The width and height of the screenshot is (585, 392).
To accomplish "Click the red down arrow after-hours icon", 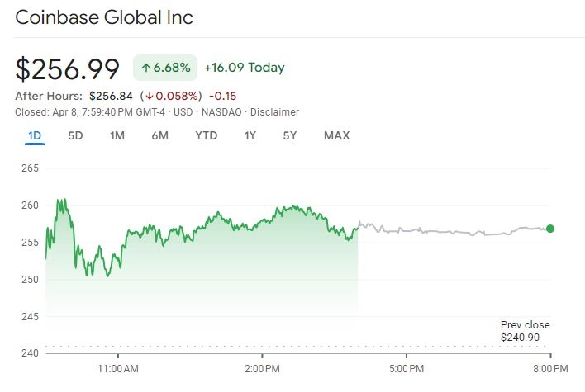I will [x=150, y=96].
